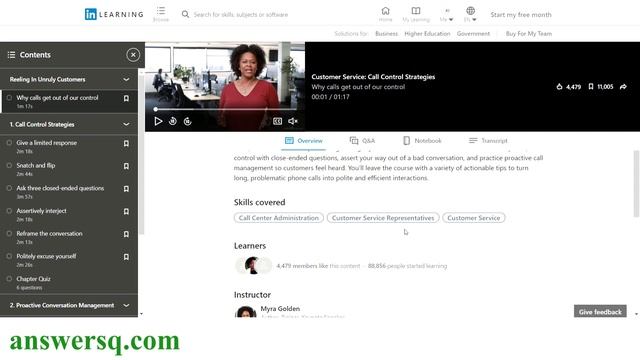Viewport: 640px width, 360px height.
Task: Bookmark Ask three closed-ended questions video
Action: point(127,189)
